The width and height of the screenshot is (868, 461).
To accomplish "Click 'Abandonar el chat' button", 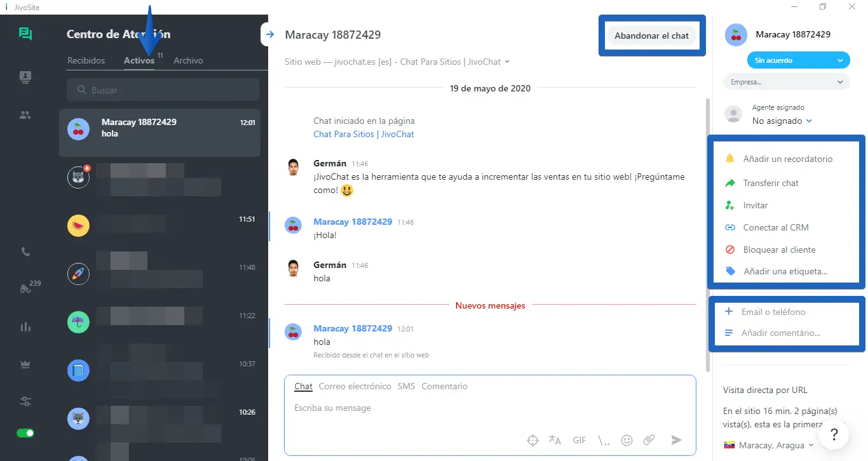I will (651, 36).
